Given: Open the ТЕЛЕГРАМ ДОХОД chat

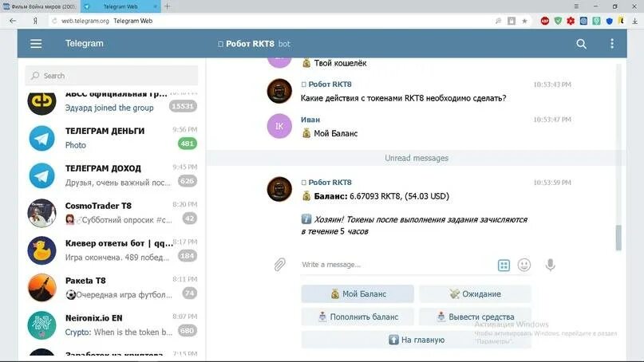Looking at the screenshot, I should 111,175.
